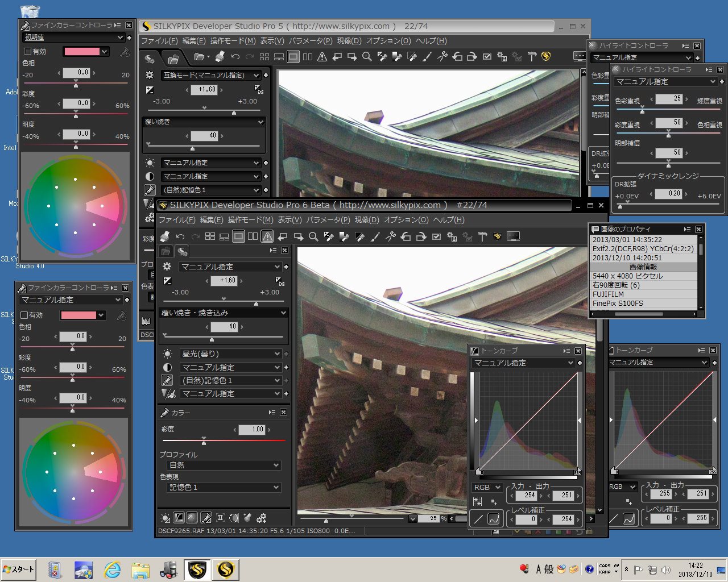The width and height of the screenshot is (728, 582).
Task: Click the sun exposure icon in Pro 6 Beta bottom bar
Action: tap(165, 518)
